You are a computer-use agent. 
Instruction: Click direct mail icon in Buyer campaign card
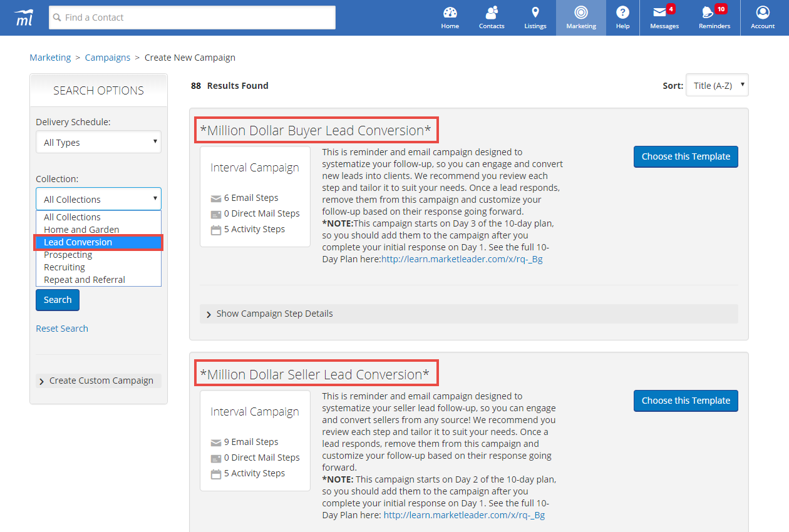click(216, 214)
